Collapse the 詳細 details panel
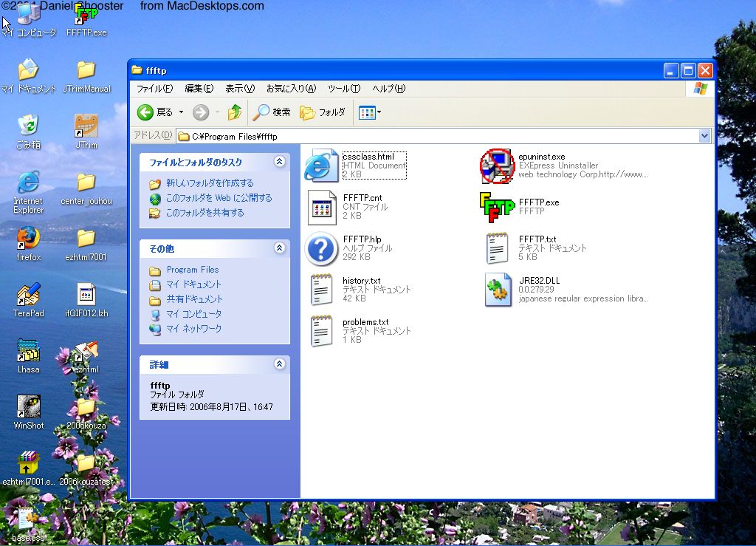756x546 pixels. (279, 364)
